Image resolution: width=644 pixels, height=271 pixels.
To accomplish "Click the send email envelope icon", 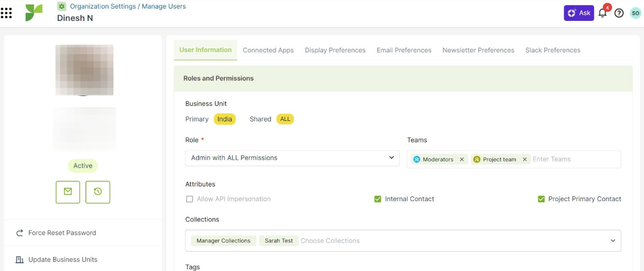I will point(68,192).
